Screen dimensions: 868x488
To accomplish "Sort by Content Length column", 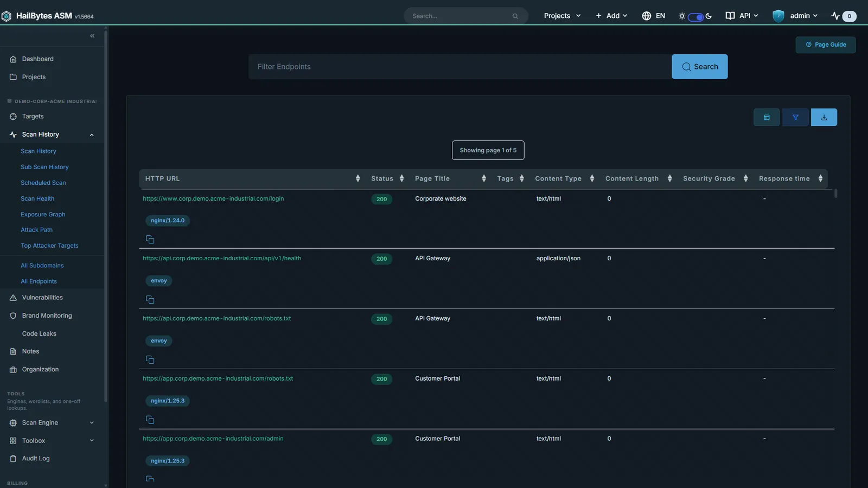I will [x=670, y=178].
